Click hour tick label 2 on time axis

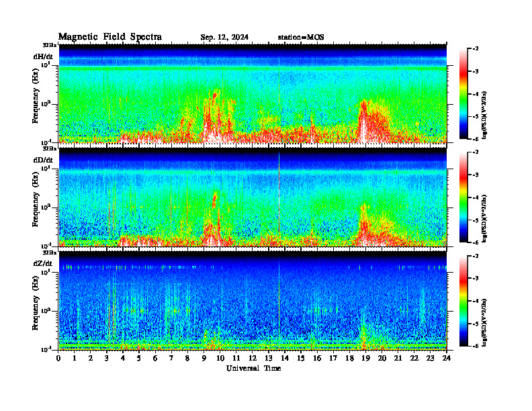pos(91,359)
